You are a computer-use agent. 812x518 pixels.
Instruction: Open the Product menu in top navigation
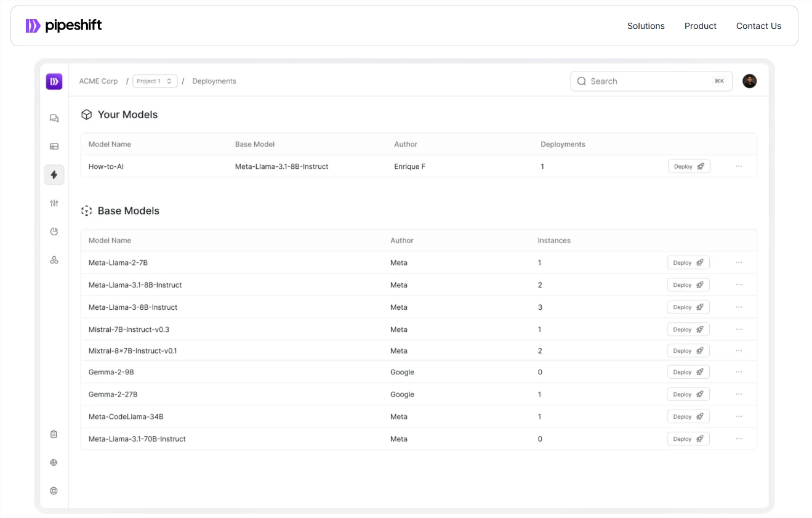pos(701,26)
